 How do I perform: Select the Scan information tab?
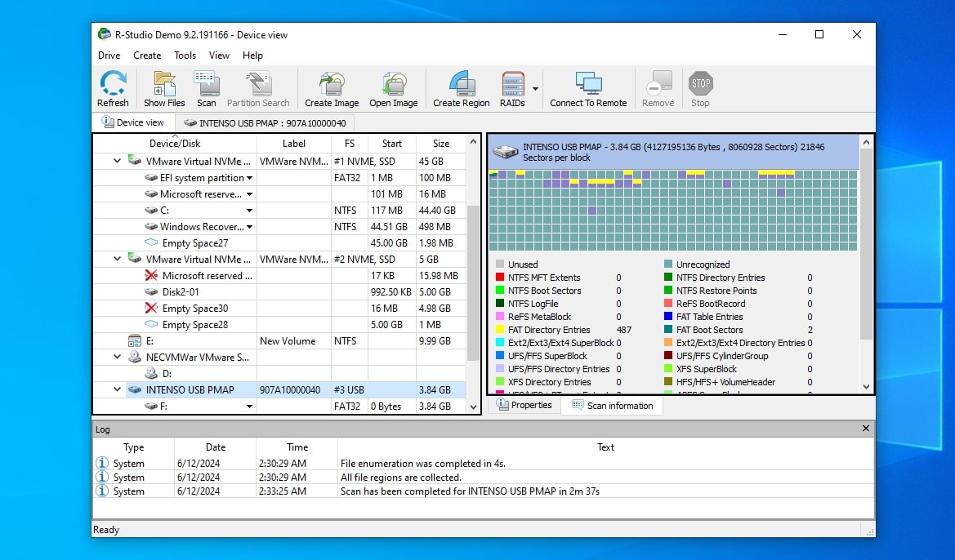pyautogui.click(x=612, y=406)
